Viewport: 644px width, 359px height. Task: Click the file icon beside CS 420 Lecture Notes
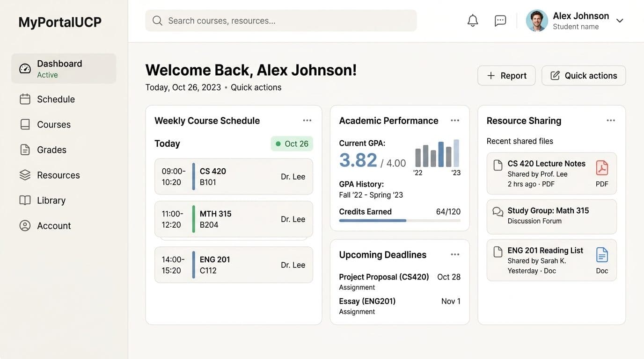(x=498, y=165)
